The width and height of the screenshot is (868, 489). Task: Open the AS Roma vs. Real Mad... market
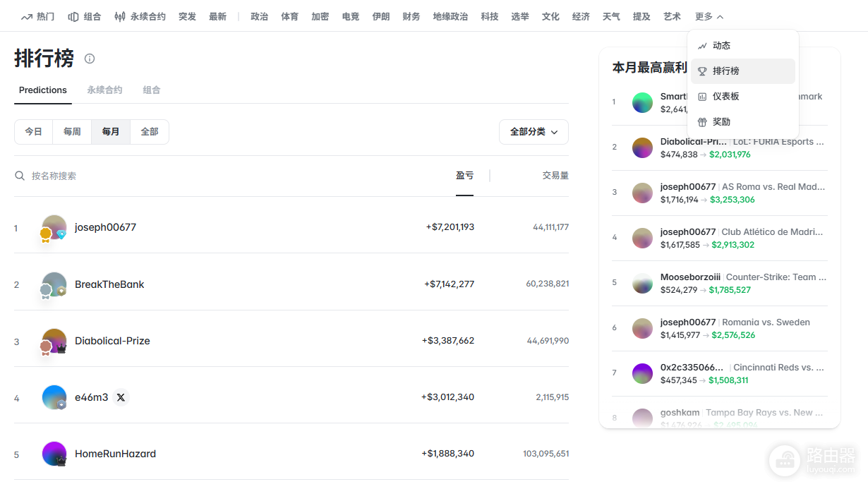(x=773, y=187)
